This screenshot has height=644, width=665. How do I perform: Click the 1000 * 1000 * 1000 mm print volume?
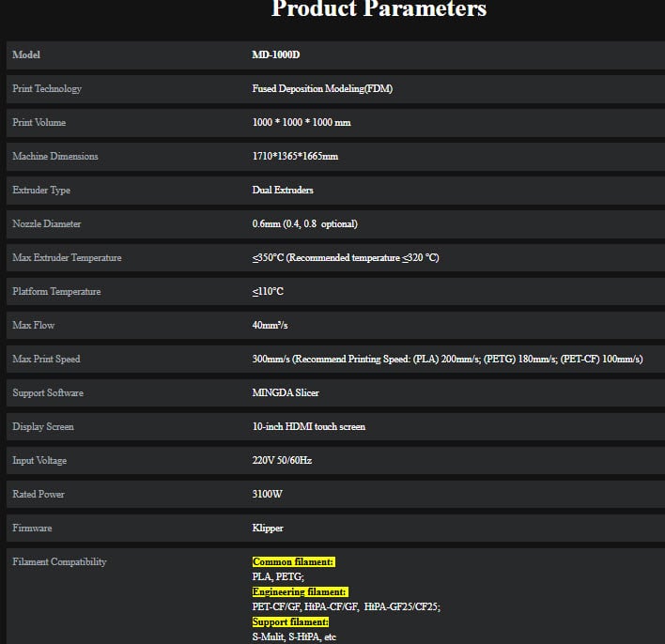point(302,123)
